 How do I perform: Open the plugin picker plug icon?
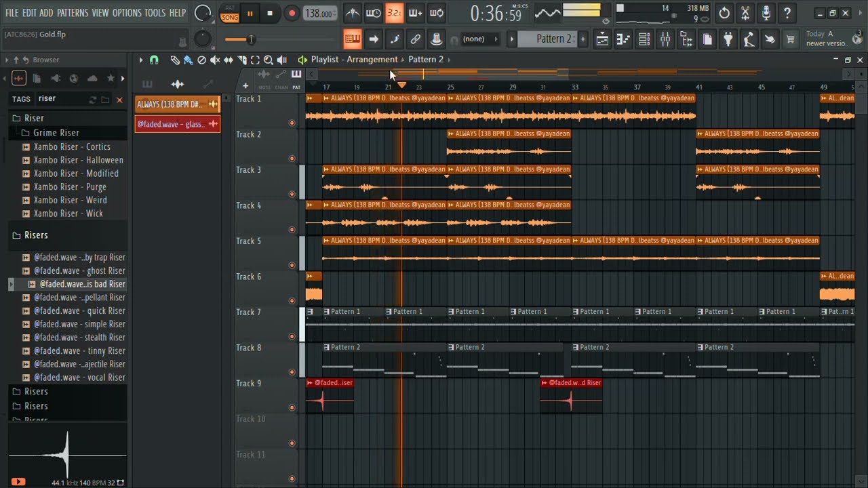coord(728,39)
